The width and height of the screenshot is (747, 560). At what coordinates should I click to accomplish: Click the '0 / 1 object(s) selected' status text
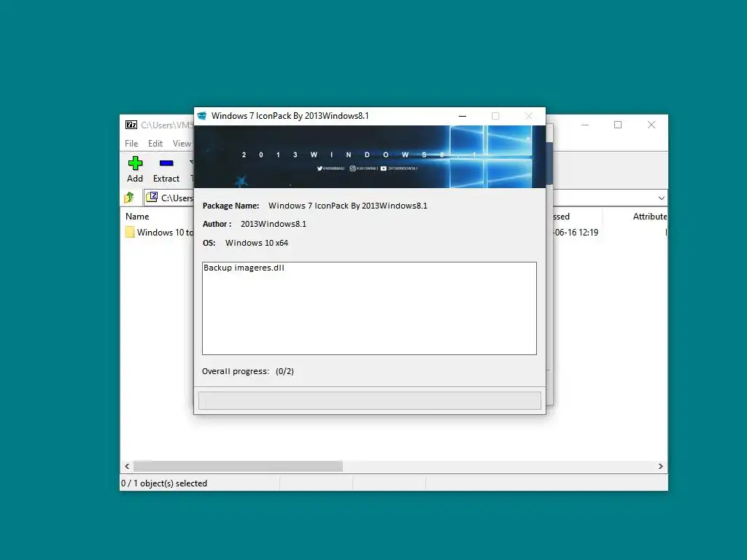pos(164,483)
